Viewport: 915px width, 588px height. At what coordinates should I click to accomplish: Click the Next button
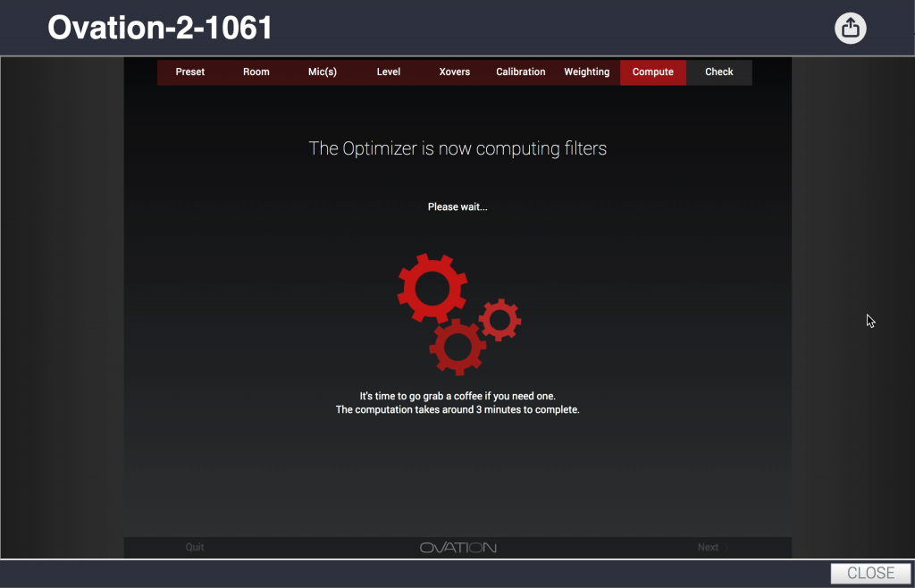712,547
